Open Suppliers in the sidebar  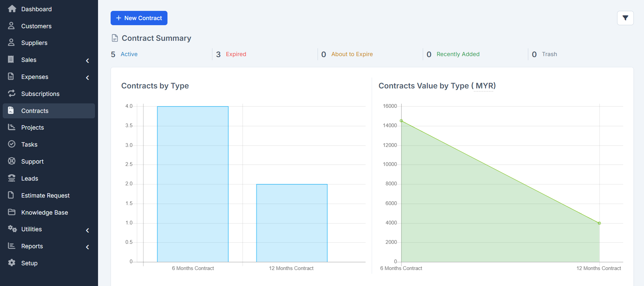[x=34, y=43]
